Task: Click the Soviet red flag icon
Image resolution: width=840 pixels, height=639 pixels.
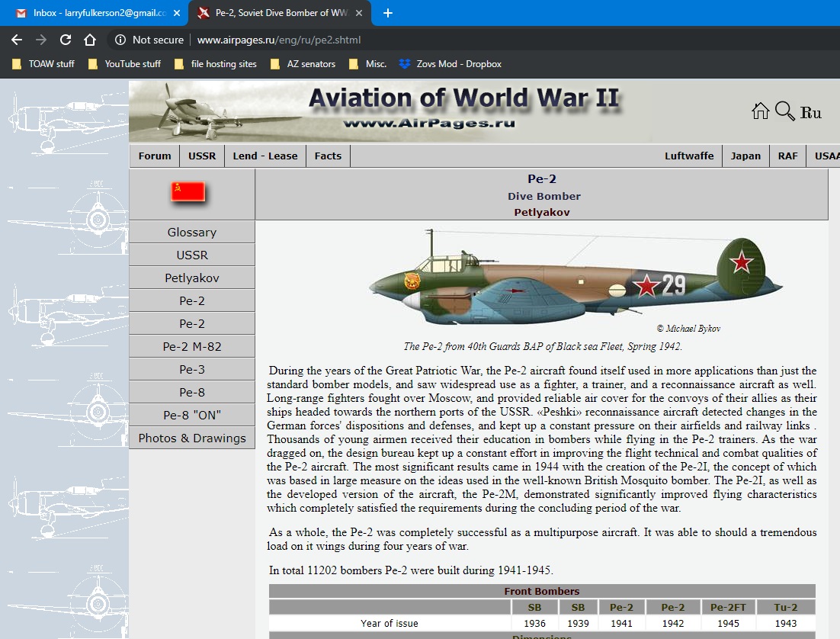Action: click(x=188, y=191)
